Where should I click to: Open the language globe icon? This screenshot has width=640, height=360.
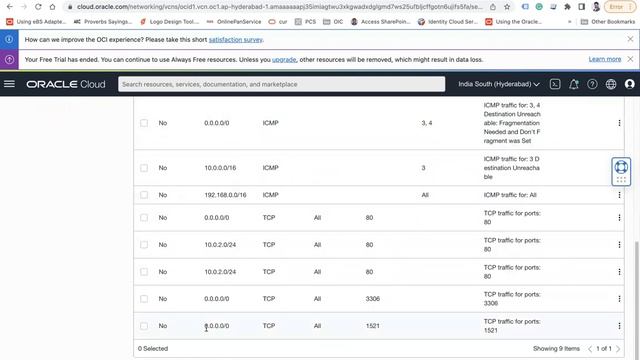pyautogui.click(x=611, y=84)
